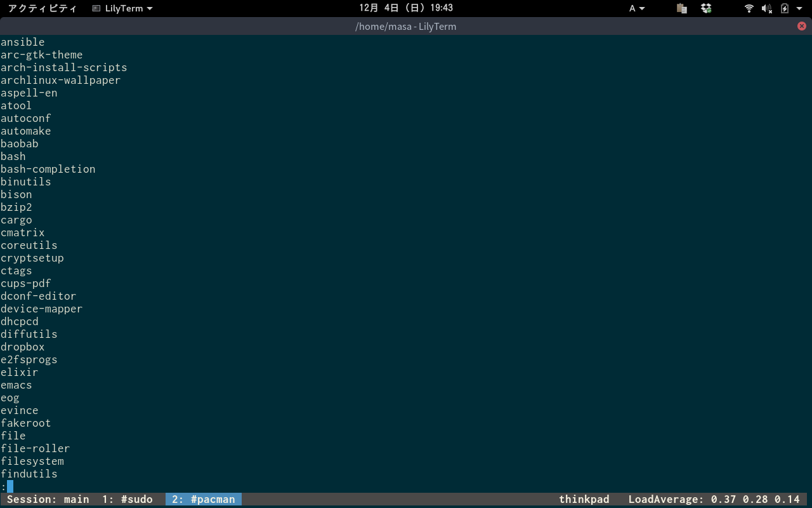Click the 'arch-install-scripts' line
This screenshot has height=508, width=812.
pyautogui.click(x=64, y=67)
